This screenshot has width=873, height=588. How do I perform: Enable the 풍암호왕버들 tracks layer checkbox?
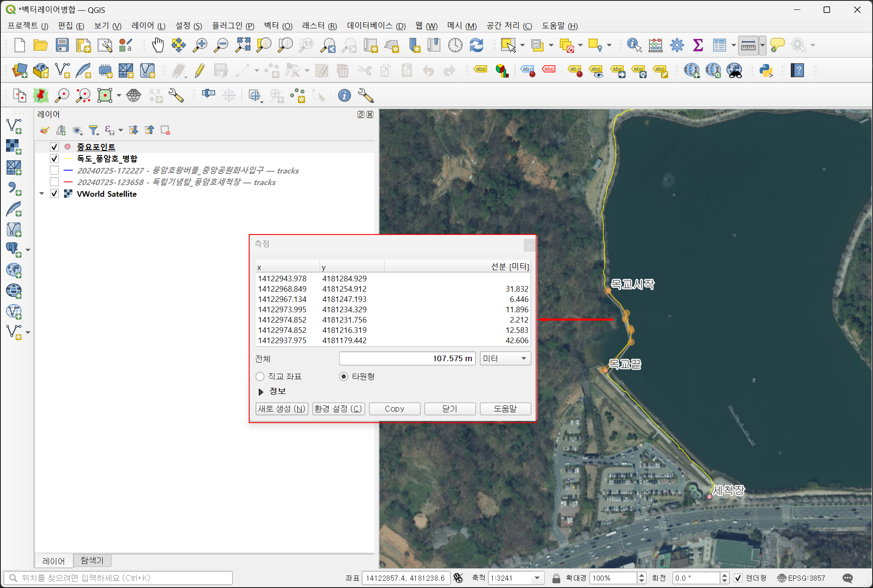click(x=54, y=171)
